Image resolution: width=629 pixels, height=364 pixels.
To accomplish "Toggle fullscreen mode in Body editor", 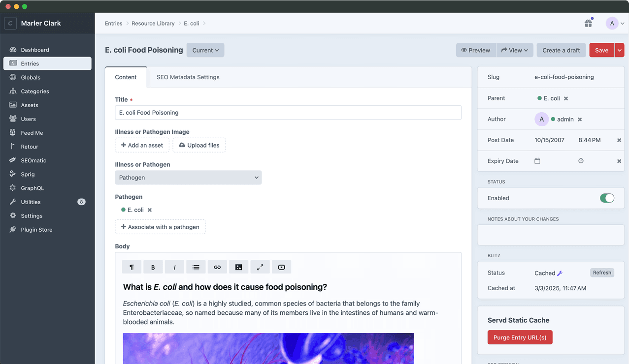I will pos(260,267).
